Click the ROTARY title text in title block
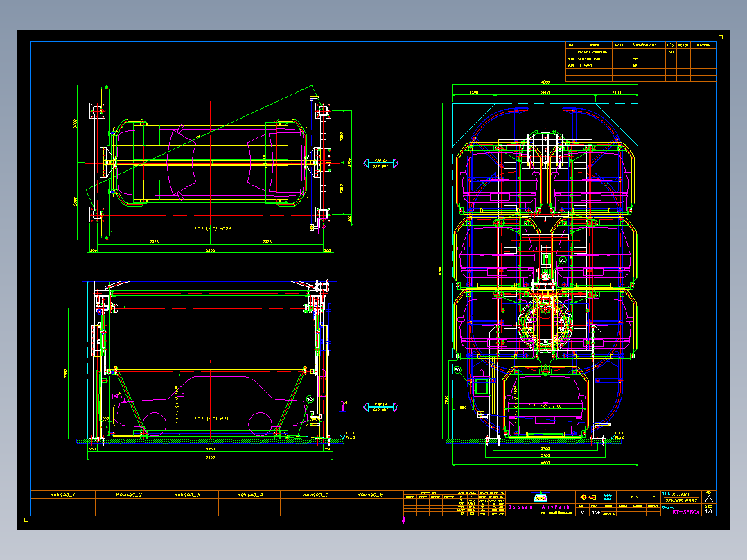The height and width of the screenshot is (560, 747). (680, 494)
